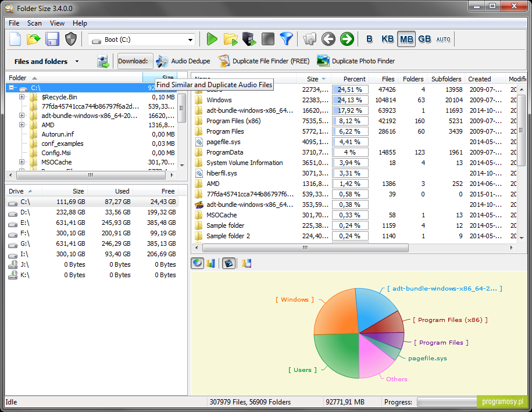Open Audio Dedupe download link
Viewport: 532px width, 412px height.
click(183, 62)
